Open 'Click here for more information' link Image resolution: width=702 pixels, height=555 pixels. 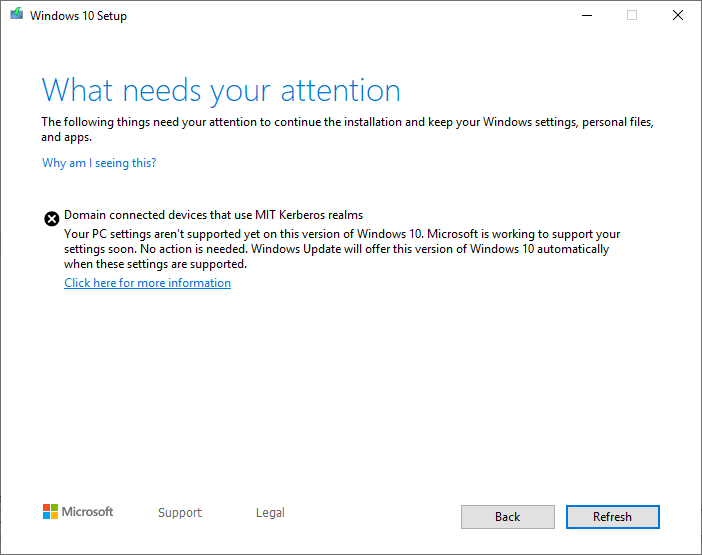(147, 283)
